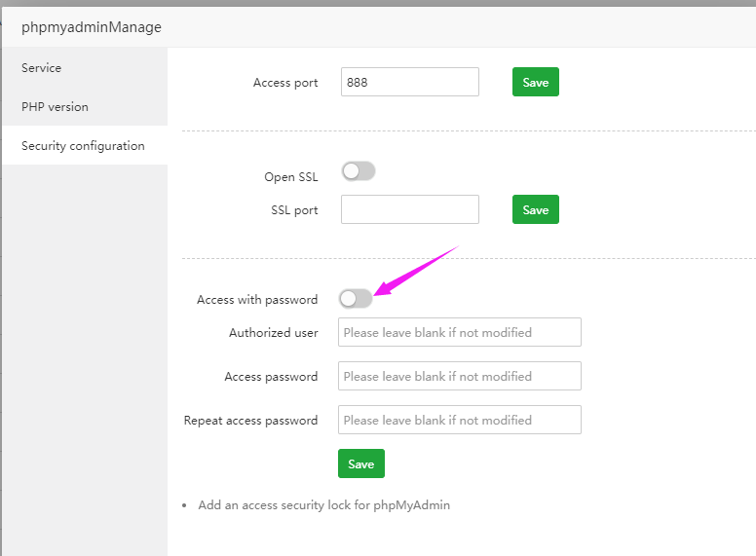This screenshot has height=556, width=756.
Task: Save the access password settings
Action: [x=361, y=463]
